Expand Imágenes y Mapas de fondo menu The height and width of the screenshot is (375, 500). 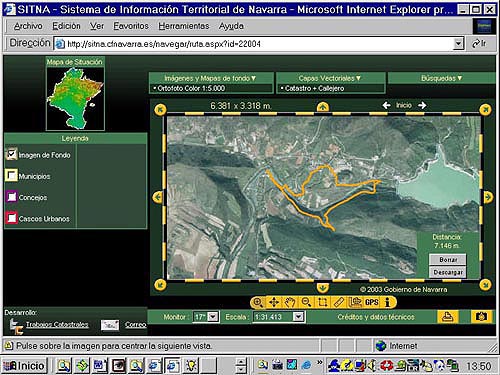tap(210, 78)
